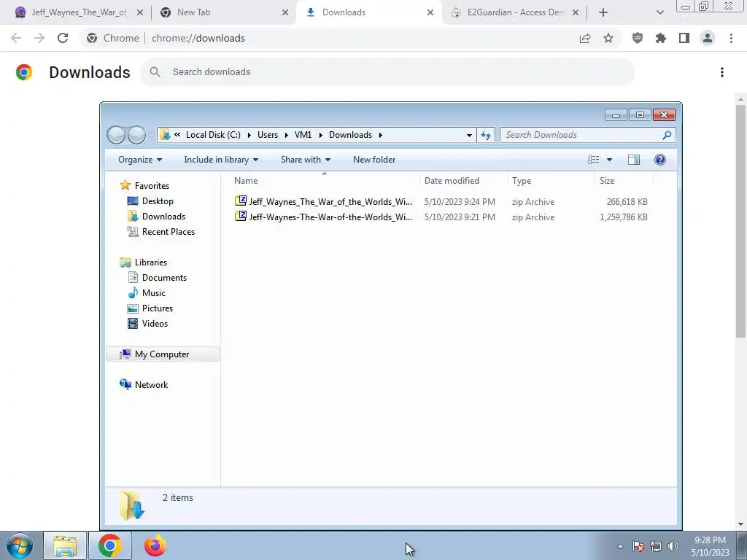Select VM1 in Explorer breadcrumb

tap(303, 135)
